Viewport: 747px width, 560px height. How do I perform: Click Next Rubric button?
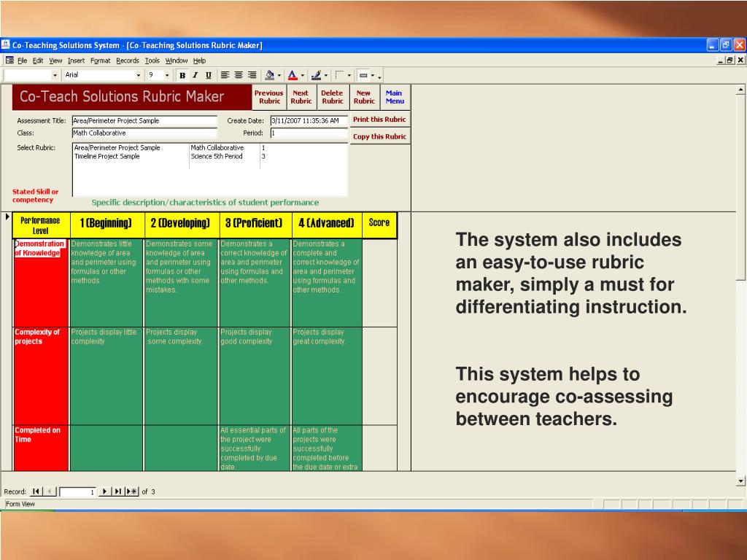301,97
